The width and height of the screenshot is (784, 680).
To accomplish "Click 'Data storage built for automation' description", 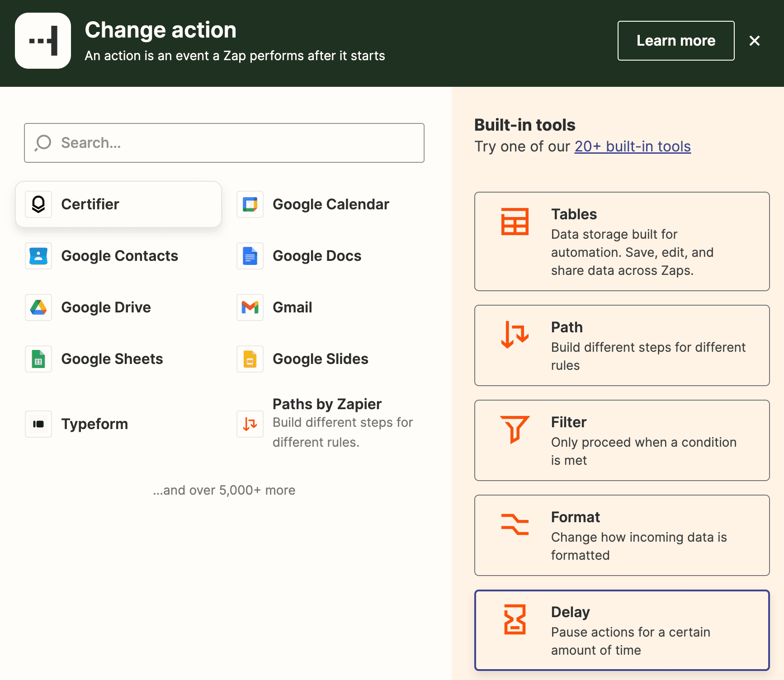I will tap(632, 252).
